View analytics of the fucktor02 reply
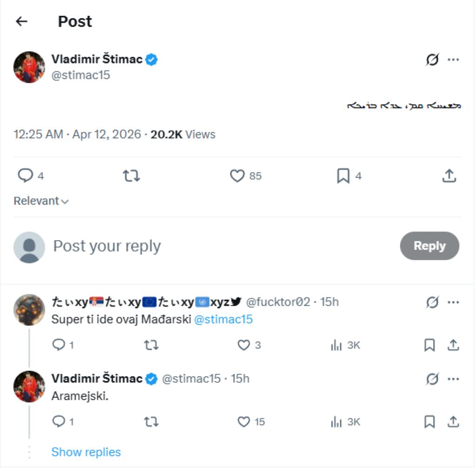 point(337,345)
